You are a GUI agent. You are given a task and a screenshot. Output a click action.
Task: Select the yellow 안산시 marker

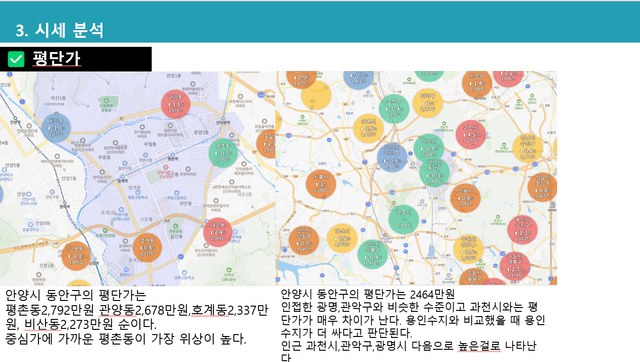(342, 238)
